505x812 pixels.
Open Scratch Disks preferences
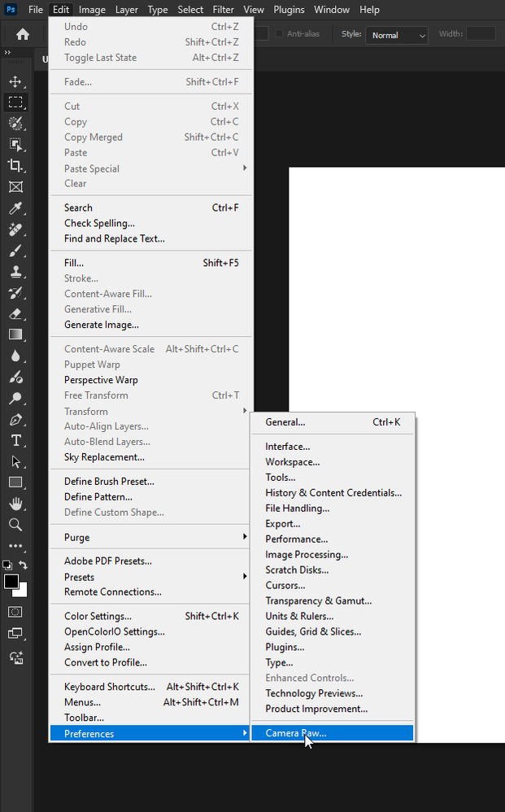pos(332,570)
